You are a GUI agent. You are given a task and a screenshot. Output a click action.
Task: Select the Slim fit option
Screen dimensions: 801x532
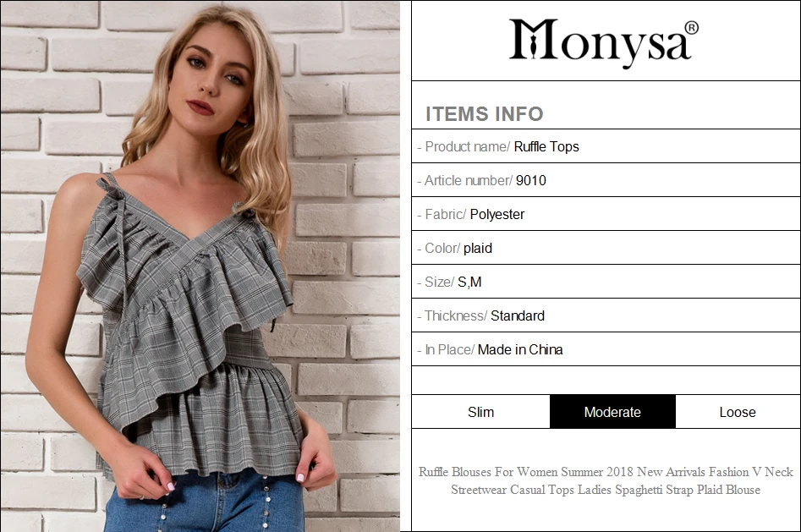(x=480, y=412)
